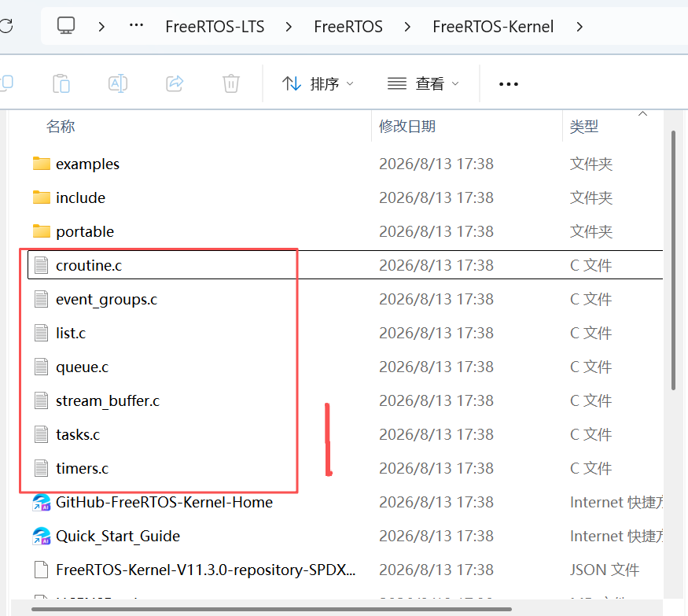Click GitHub-FreeRTOS-Kernel-Home file name
Image resolution: width=688 pixels, height=616 pixels.
(164, 502)
